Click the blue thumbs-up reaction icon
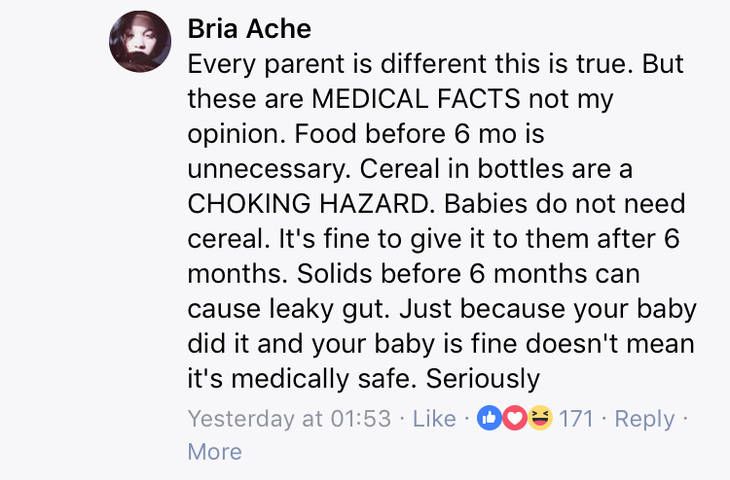The image size is (730, 480). pyautogui.click(x=490, y=418)
